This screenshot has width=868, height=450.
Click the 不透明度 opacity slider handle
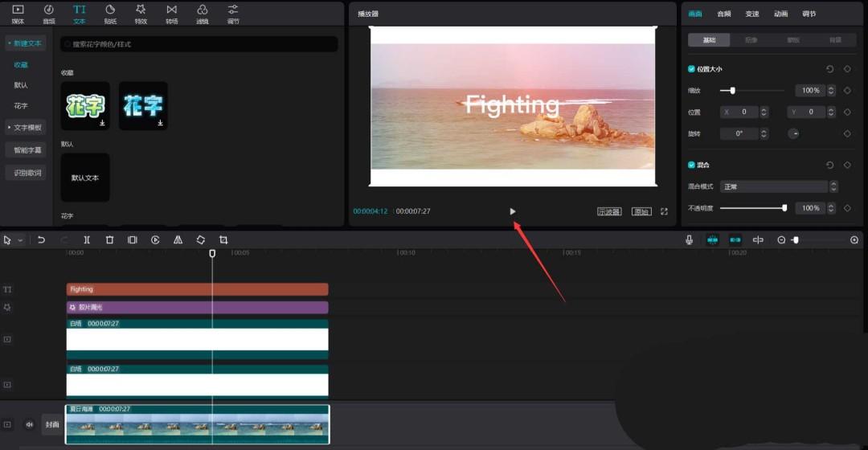click(784, 208)
